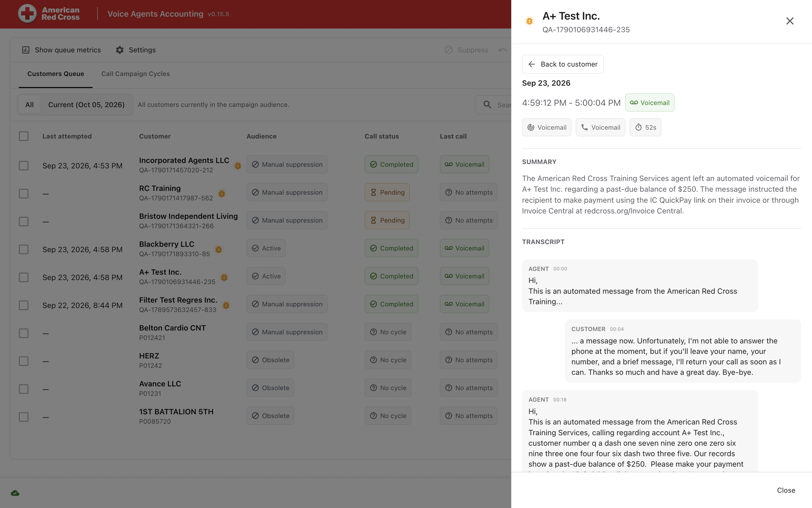
Task: Toggle the select-all checkbox in table header
Action: pyautogui.click(x=24, y=136)
